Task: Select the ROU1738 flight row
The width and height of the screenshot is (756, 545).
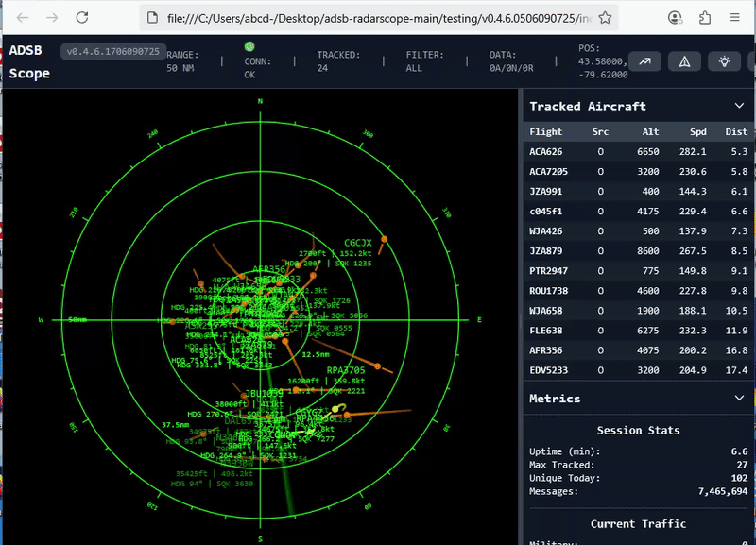Action: [639, 291]
